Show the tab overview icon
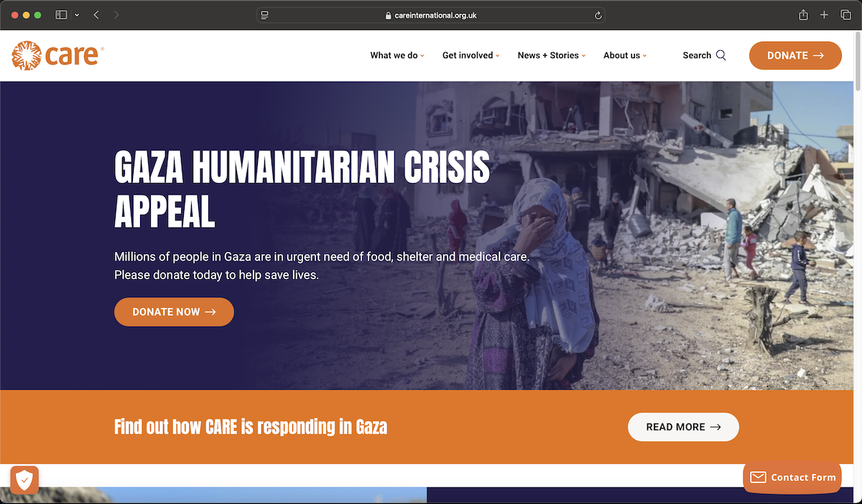The width and height of the screenshot is (862, 504). coord(845,15)
